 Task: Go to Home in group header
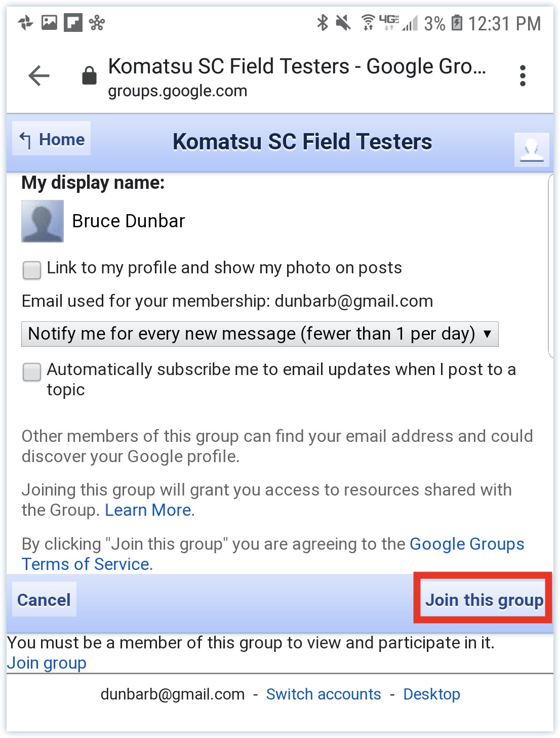pos(52,139)
